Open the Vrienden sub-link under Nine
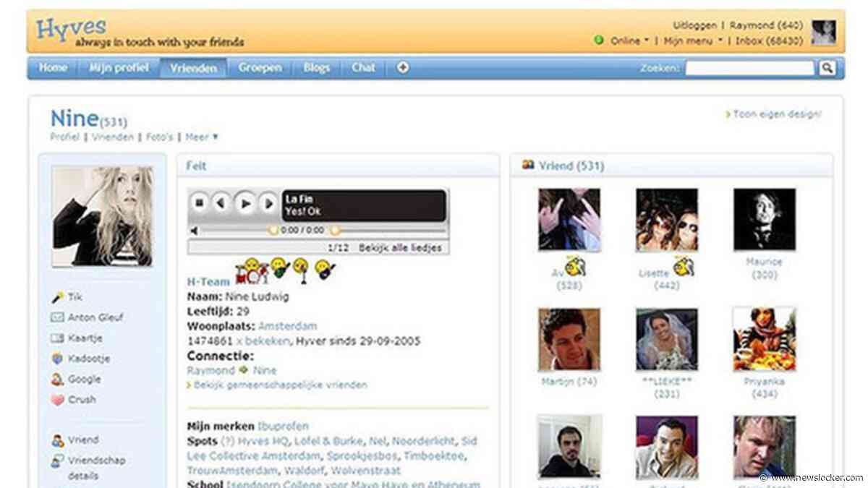This screenshot has width=868, height=488. coord(112,137)
